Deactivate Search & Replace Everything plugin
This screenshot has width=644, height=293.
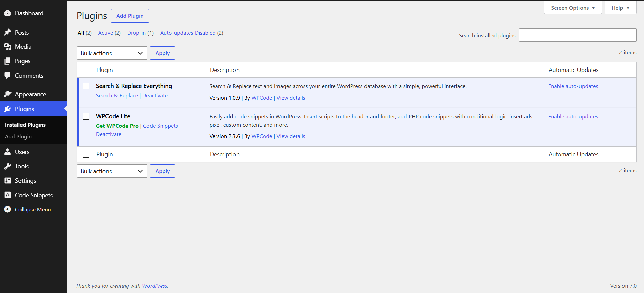155,95
